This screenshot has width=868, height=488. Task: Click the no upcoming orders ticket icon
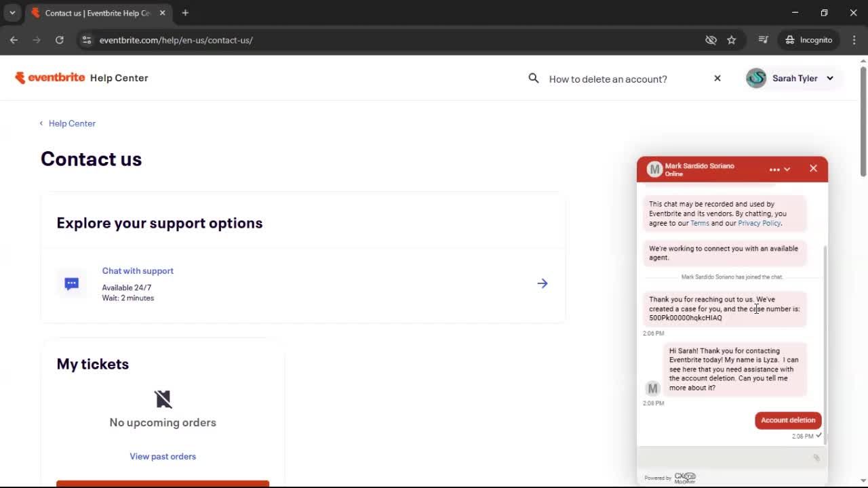163,399
